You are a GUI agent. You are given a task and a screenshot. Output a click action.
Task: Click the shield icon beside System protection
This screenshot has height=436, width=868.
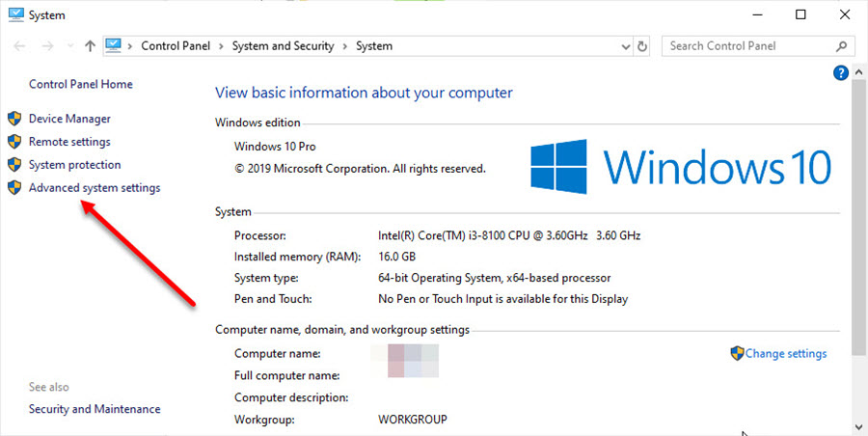coord(14,165)
